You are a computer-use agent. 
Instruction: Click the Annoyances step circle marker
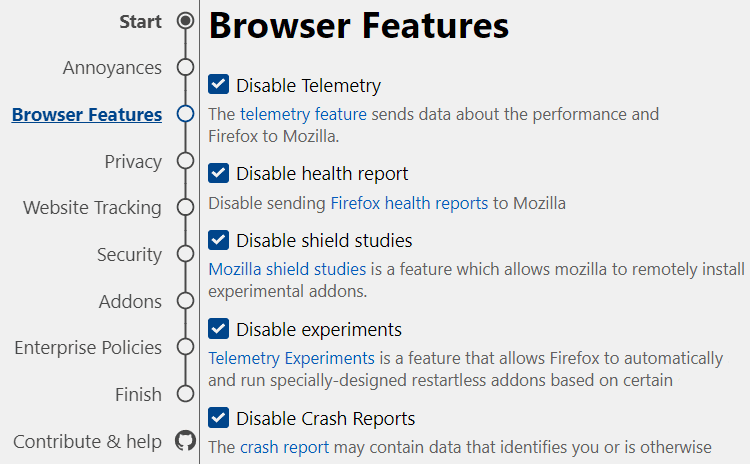click(x=185, y=68)
